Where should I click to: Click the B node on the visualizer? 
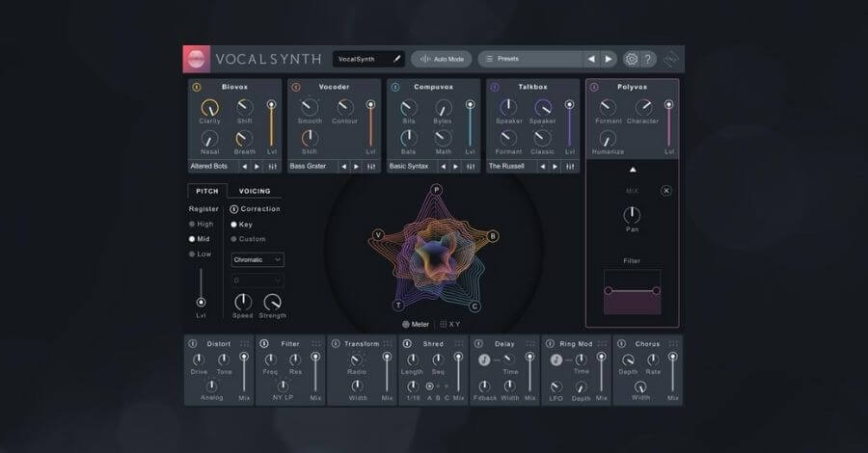click(492, 236)
